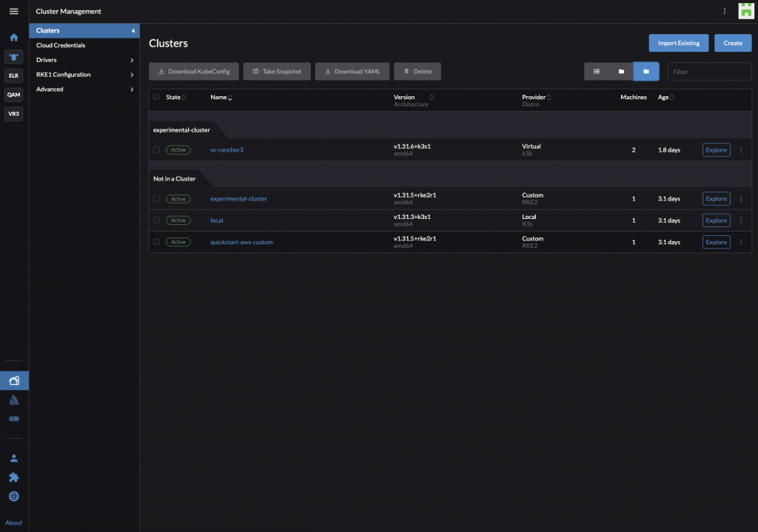The height and width of the screenshot is (532, 758).
Task: Click the Delete button
Action: coord(417,72)
